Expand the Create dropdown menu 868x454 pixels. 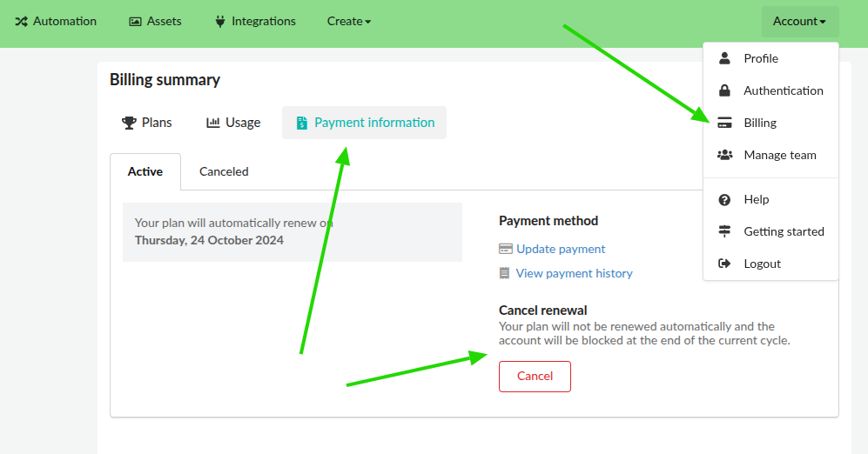(x=349, y=22)
